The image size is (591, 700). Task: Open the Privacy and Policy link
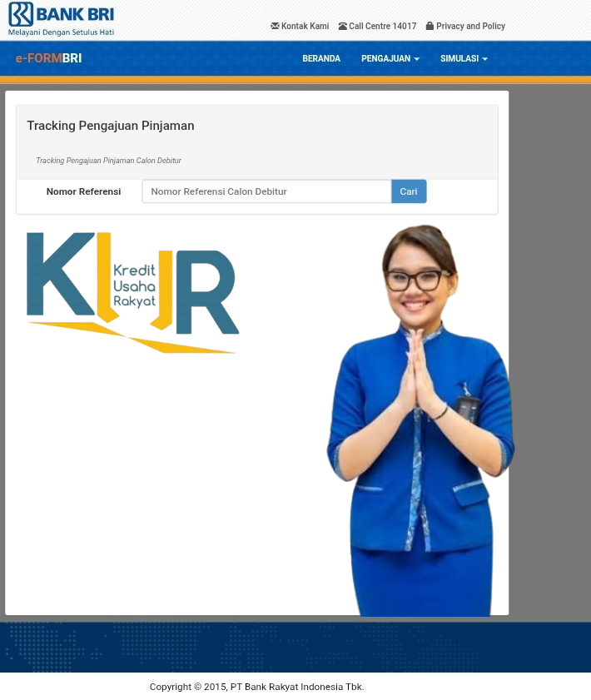pyautogui.click(x=470, y=27)
